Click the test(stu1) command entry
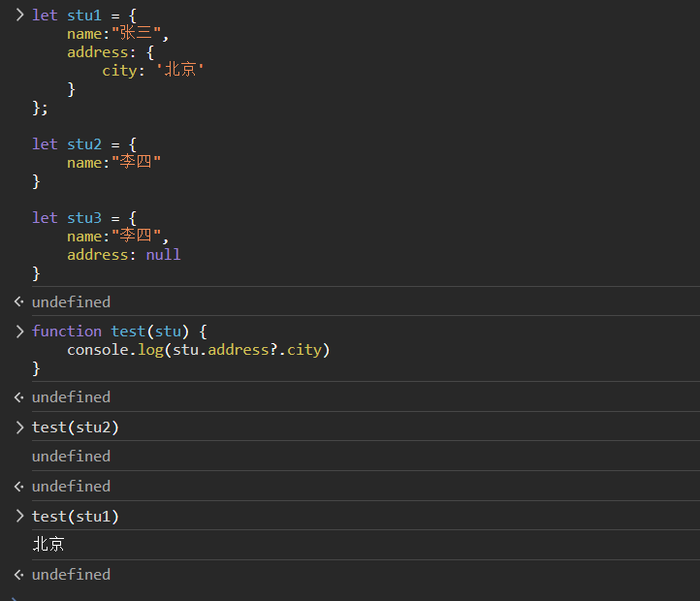Image resolution: width=700 pixels, height=601 pixels. [76, 517]
